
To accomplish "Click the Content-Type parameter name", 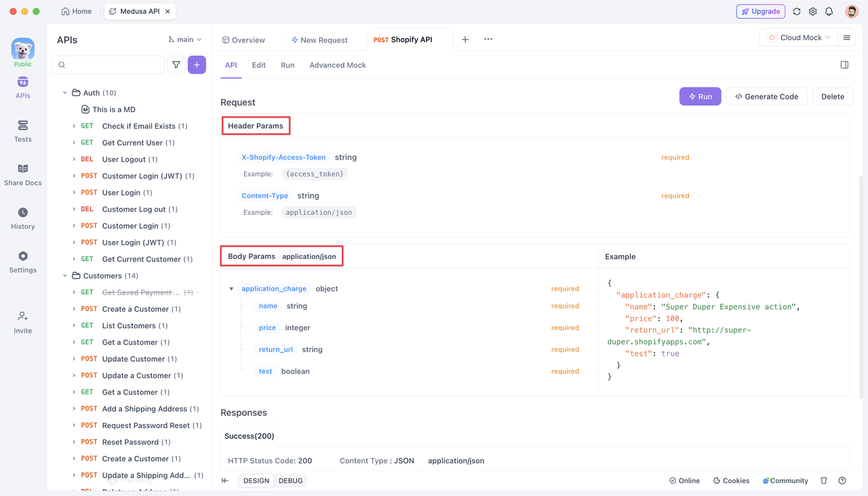I will click(x=265, y=196).
